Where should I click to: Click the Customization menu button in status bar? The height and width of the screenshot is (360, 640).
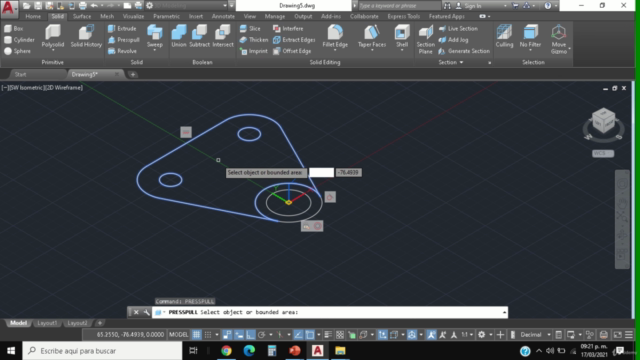coord(629,335)
